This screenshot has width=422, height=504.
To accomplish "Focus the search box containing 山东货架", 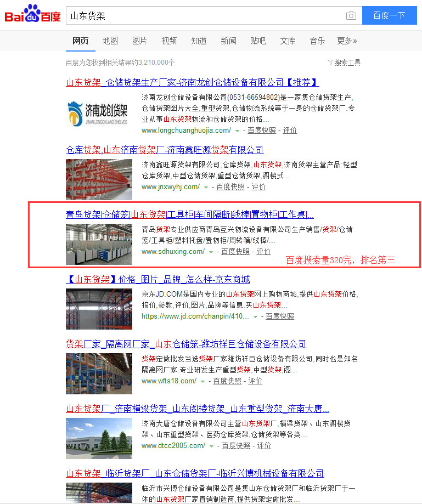I will [x=206, y=15].
